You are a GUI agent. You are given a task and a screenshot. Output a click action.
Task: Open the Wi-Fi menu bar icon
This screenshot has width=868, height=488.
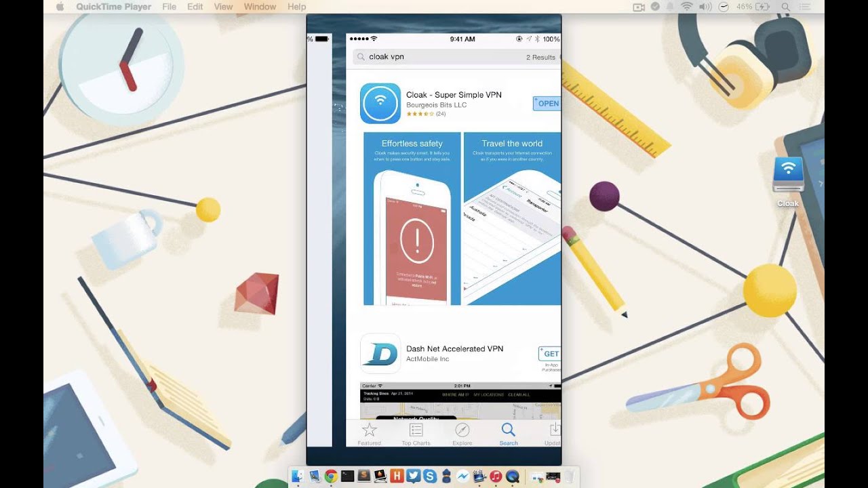click(x=688, y=7)
